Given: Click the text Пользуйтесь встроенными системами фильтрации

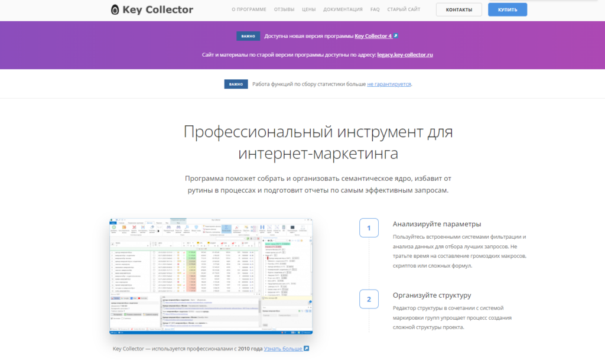Looking at the screenshot, I should click(460, 251).
